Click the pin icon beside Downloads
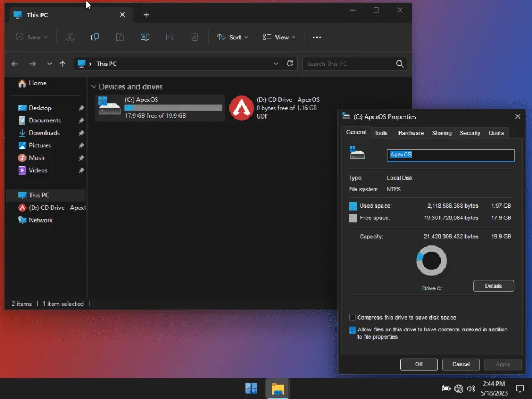 coord(81,133)
